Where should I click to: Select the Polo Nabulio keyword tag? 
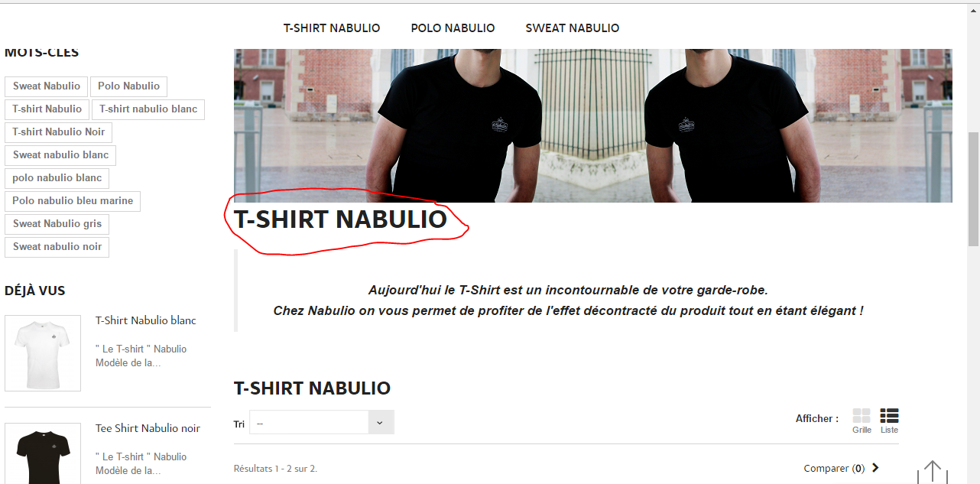(129, 86)
